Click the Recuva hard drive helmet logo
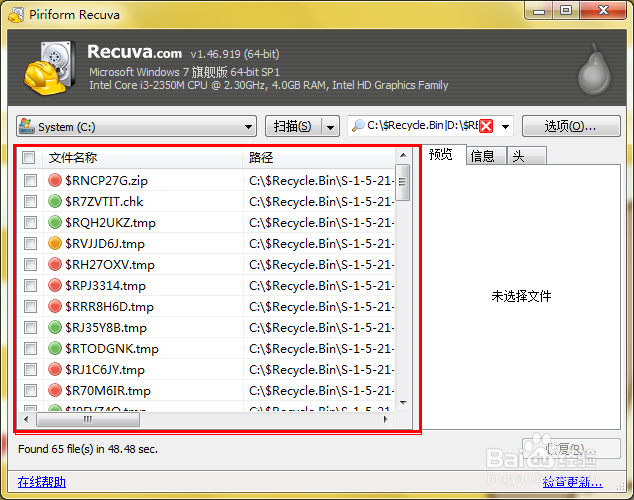The image size is (634, 500). [50, 68]
